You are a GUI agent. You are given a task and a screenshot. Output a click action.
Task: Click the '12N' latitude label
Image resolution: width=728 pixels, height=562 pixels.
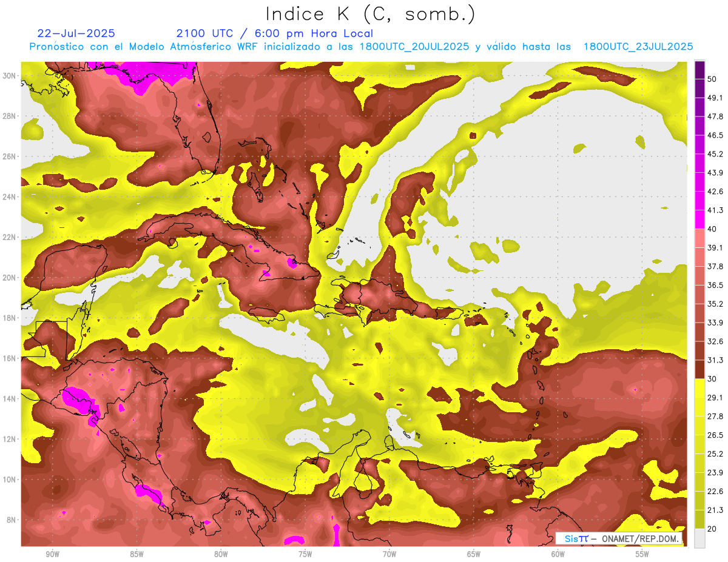[9, 439]
